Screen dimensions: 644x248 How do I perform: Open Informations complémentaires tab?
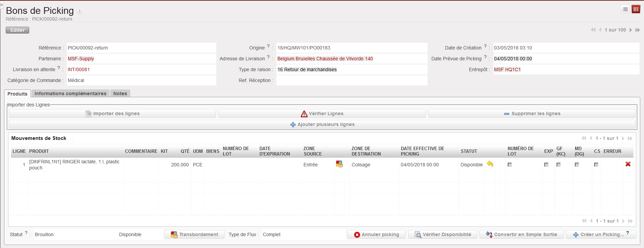point(70,94)
